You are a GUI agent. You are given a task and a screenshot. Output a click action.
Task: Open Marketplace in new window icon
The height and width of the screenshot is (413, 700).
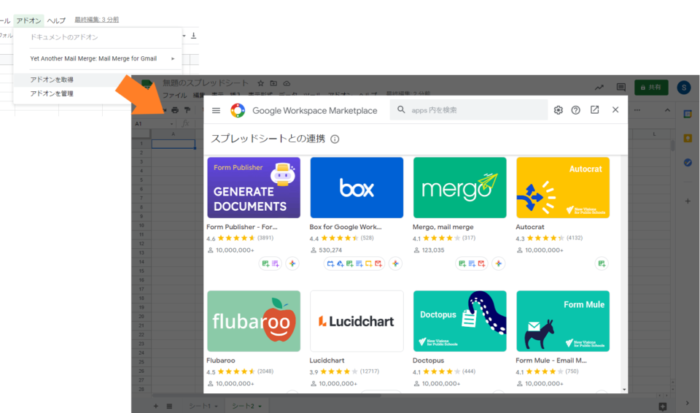[595, 110]
